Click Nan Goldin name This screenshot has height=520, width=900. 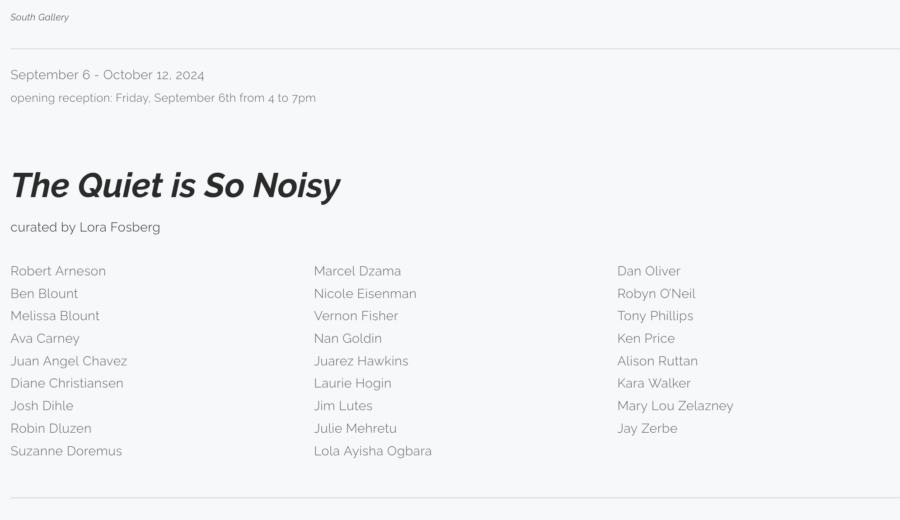[x=348, y=339]
